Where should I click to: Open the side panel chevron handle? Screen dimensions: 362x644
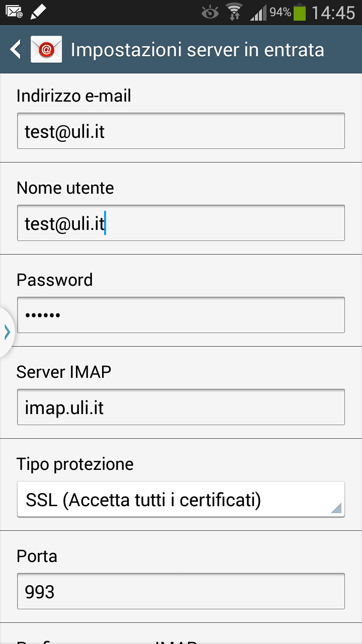coord(7,332)
